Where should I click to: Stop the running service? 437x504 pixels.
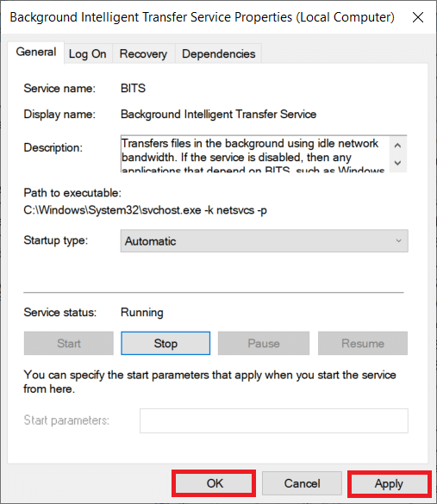[165, 343]
